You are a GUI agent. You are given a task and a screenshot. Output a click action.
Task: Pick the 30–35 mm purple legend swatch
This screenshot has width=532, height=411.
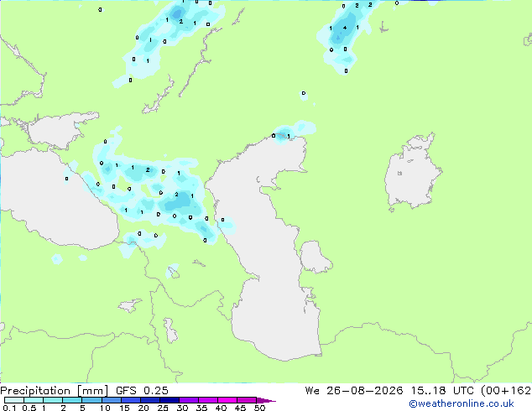point(189,400)
